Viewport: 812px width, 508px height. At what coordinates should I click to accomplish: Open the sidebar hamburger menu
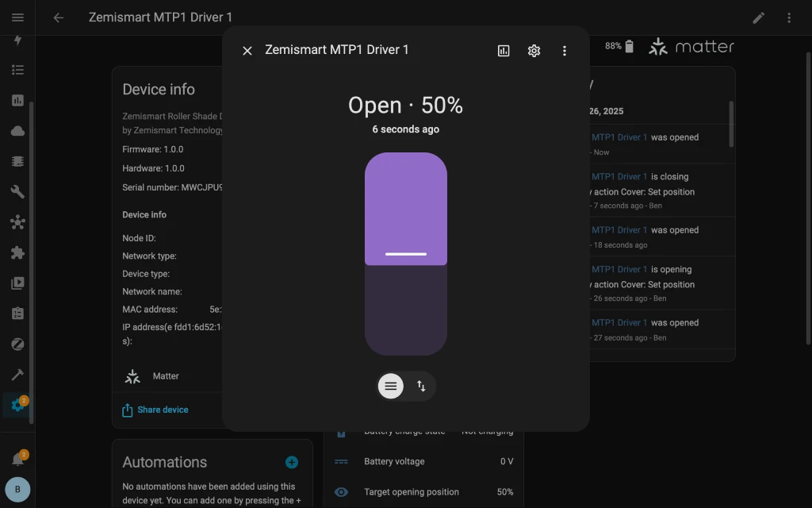[17, 17]
